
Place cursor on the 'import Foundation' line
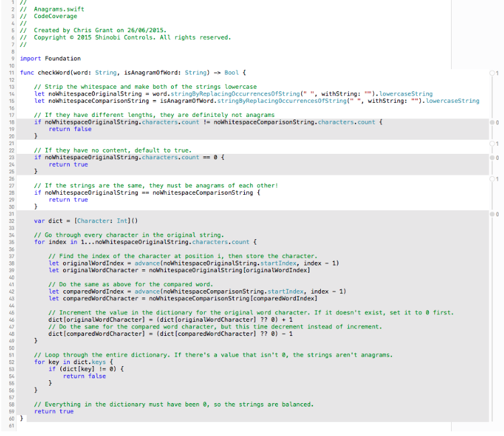point(50,58)
